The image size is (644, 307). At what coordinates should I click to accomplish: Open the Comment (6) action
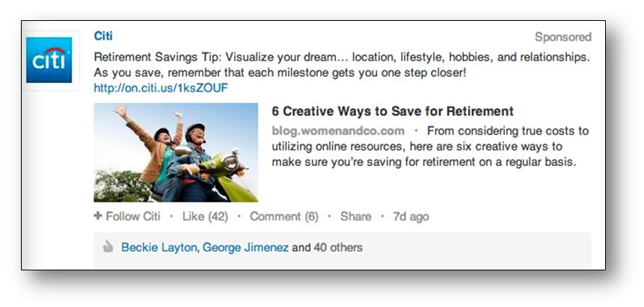point(284,217)
